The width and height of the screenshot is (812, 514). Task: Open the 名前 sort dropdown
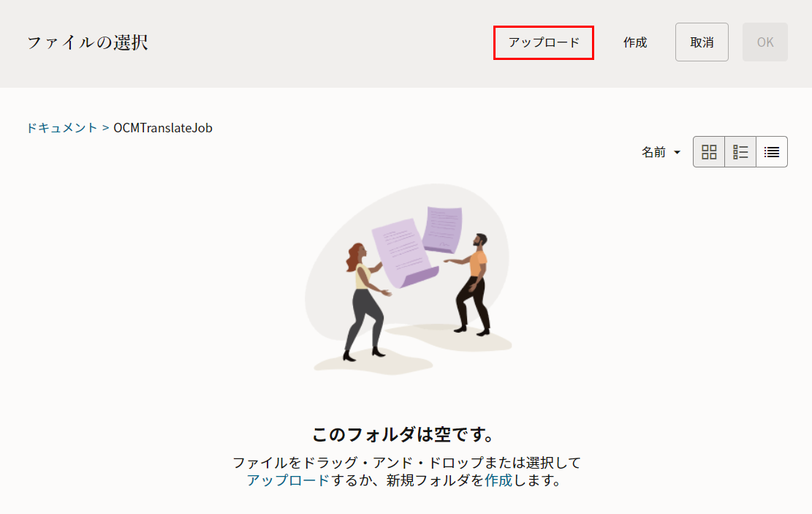pos(661,152)
